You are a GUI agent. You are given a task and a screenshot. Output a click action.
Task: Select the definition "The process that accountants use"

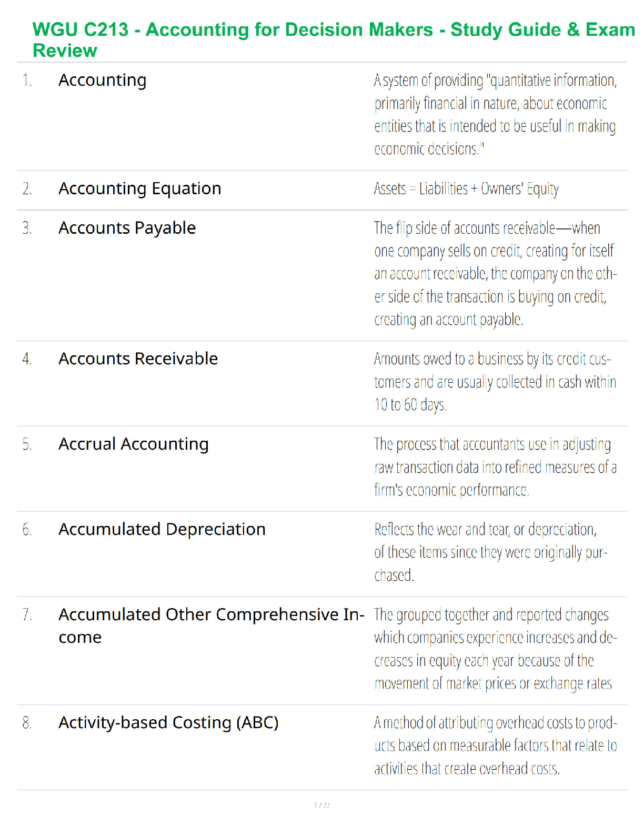(x=495, y=467)
